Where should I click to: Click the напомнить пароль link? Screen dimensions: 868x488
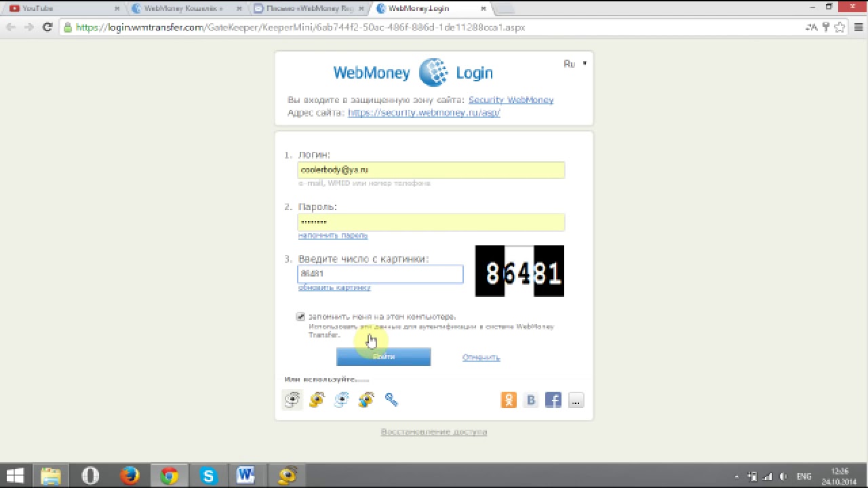333,235
